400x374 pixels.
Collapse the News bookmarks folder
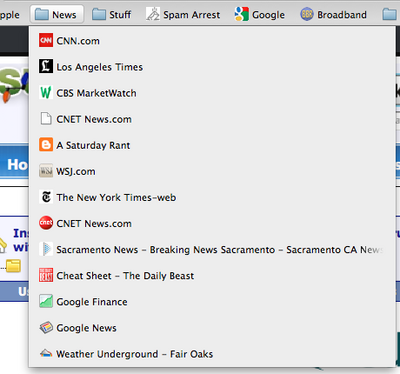(57, 14)
